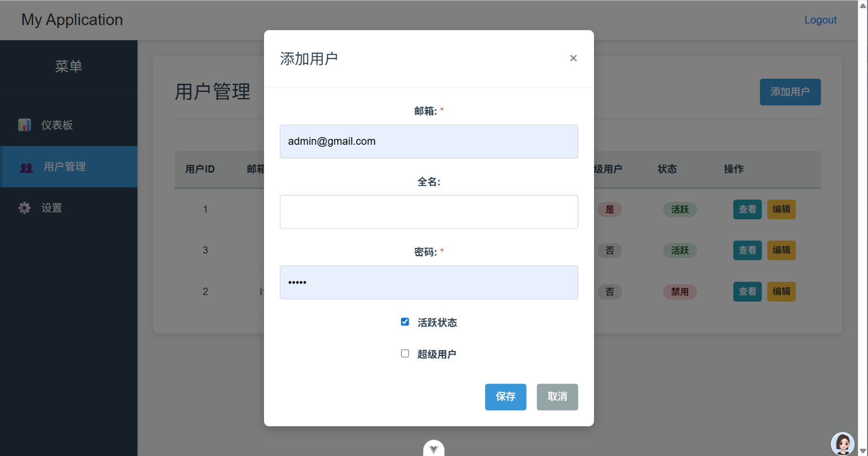
Task: View details of user ID 1
Action: point(747,209)
